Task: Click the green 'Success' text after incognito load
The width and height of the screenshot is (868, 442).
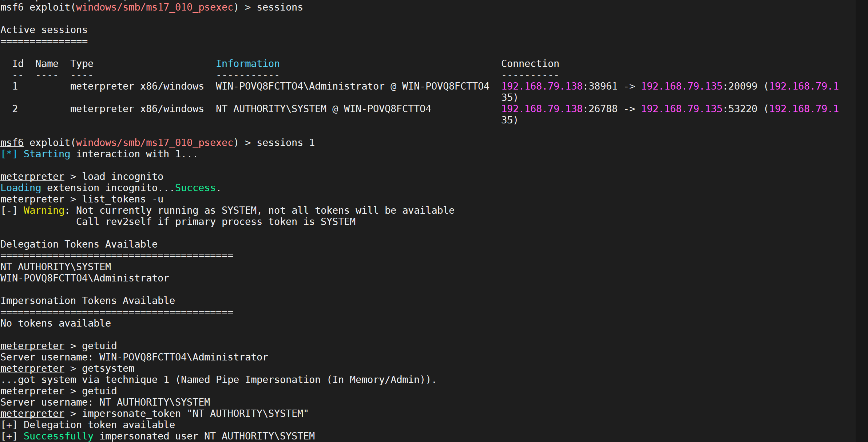Action: click(195, 188)
